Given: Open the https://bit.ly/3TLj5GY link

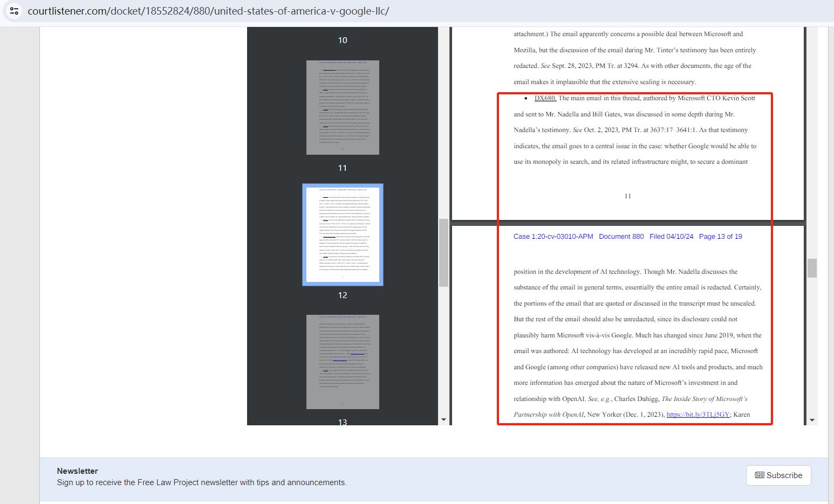Looking at the screenshot, I should tap(698, 415).
